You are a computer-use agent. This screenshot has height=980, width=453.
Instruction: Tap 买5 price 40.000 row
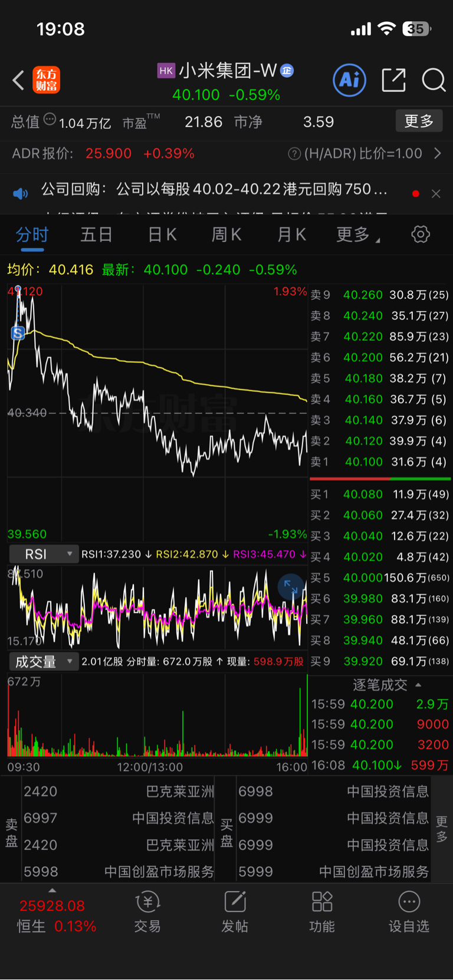tap(380, 578)
